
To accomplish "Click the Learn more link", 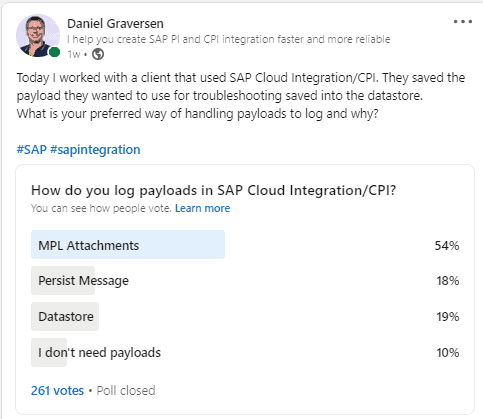I will (202, 208).
